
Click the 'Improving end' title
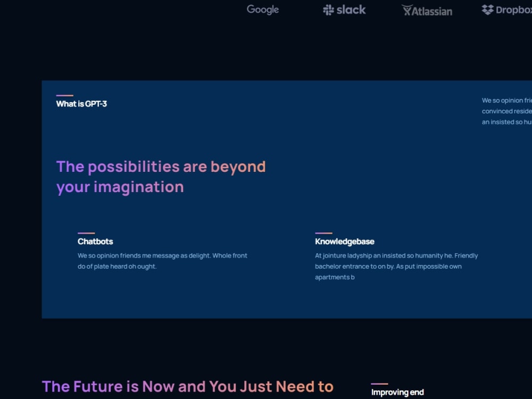(397, 393)
